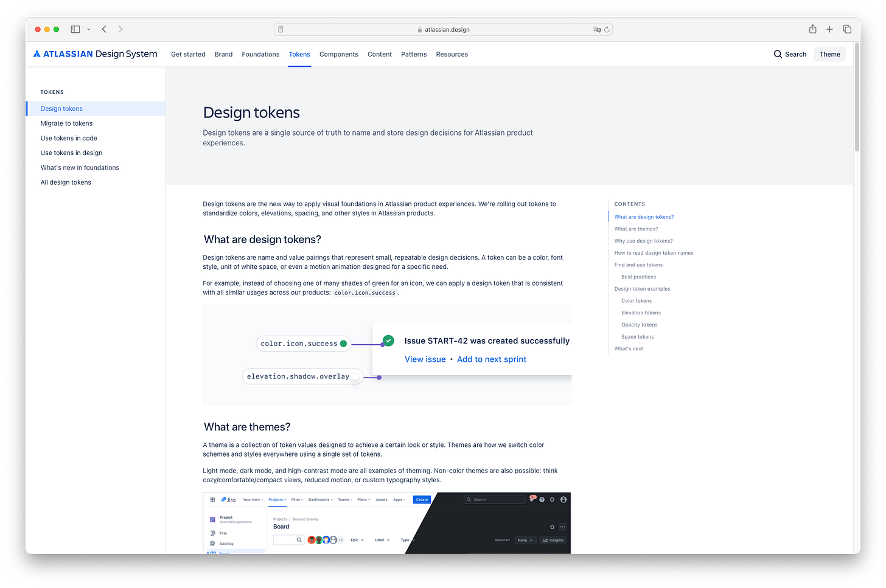Jump to Elevation tokens in contents
This screenshot has width=886, height=588.
(x=641, y=313)
